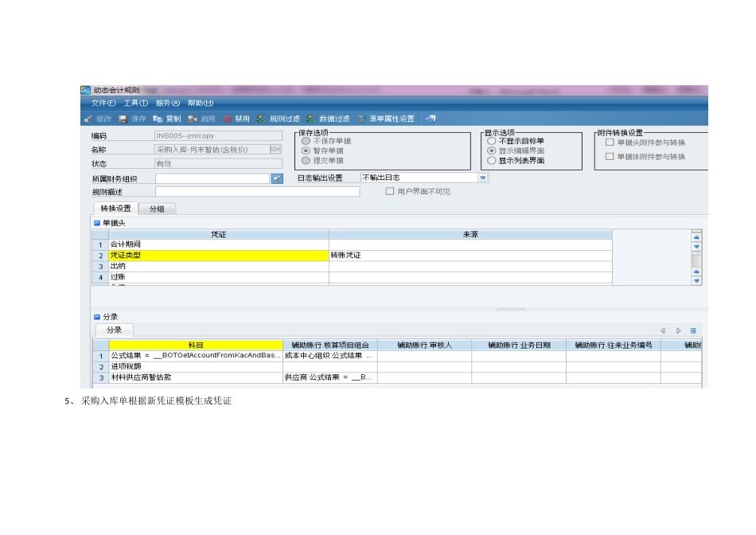Click the 辅助账行.核算项目组合 column header

pyautogui.click(x=330, y=345)
